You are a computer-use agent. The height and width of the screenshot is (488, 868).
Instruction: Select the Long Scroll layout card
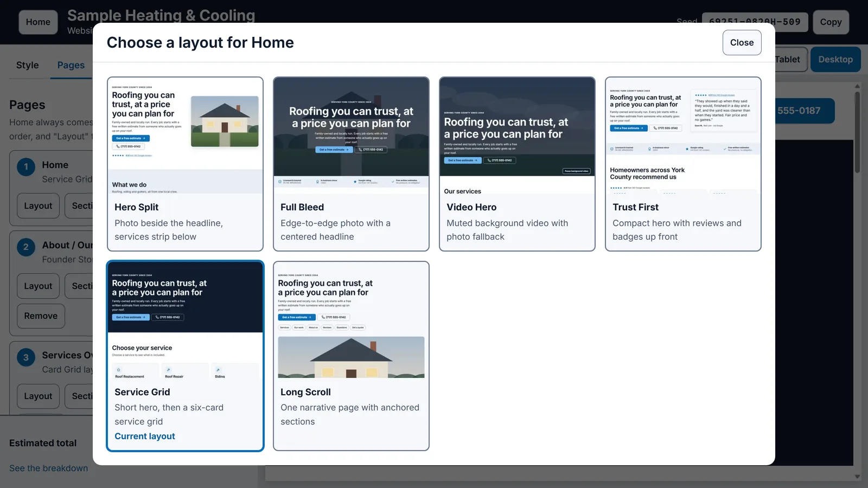pos(351,356)
